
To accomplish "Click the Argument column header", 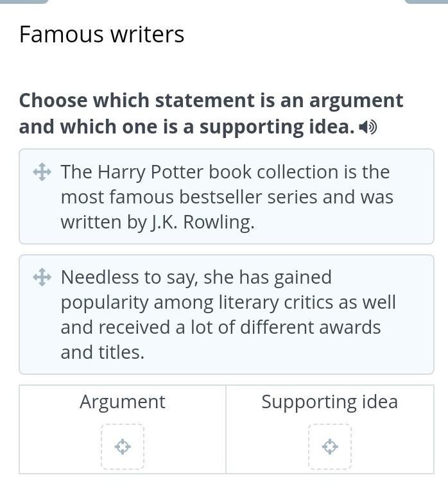I will click(x=123, y=402).
